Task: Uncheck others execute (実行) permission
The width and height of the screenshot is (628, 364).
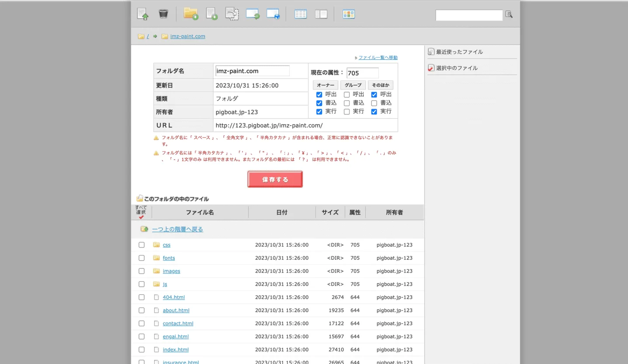Action: click(374, 112)
